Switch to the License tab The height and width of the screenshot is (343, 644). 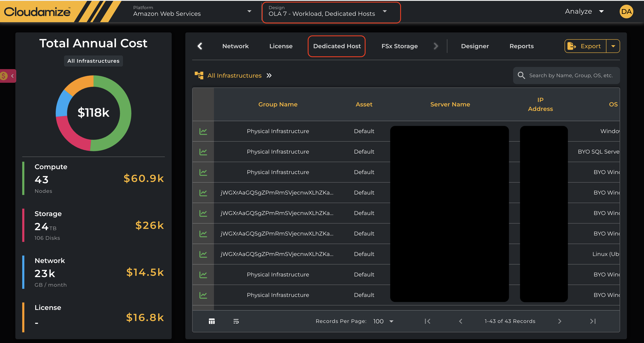click(281, 46)
